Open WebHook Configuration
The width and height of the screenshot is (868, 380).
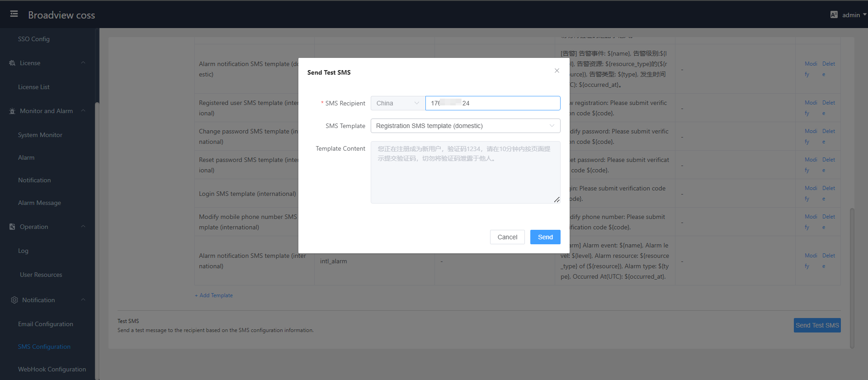point(52,369)
